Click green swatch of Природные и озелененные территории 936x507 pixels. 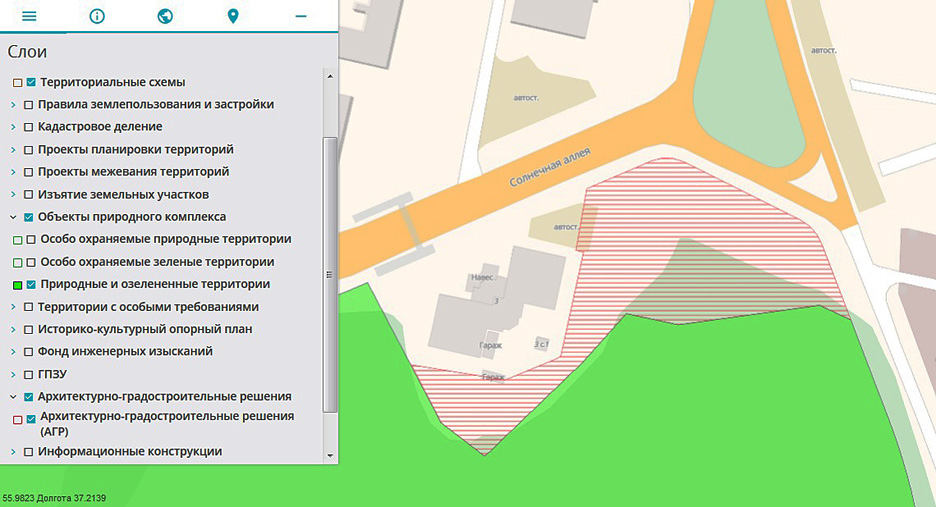coord(18,285)
